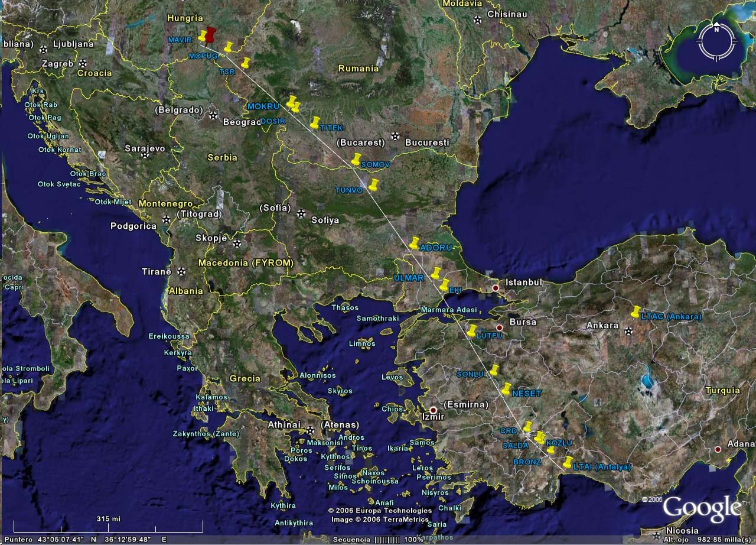Select the yellow pushpin at SOMOV
756x545 pixels.
click(x=356, y=158)
